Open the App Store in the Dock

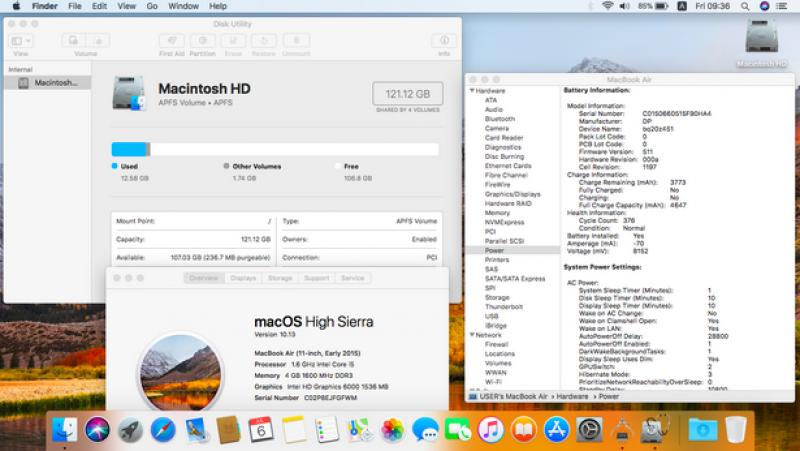556,430
